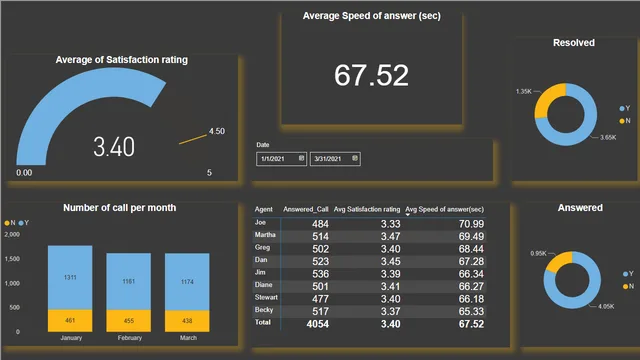The width and height of the screenshot is (640, 360).
Task: Click February blue bar segment 1161
Action: [x=129, y=281]
